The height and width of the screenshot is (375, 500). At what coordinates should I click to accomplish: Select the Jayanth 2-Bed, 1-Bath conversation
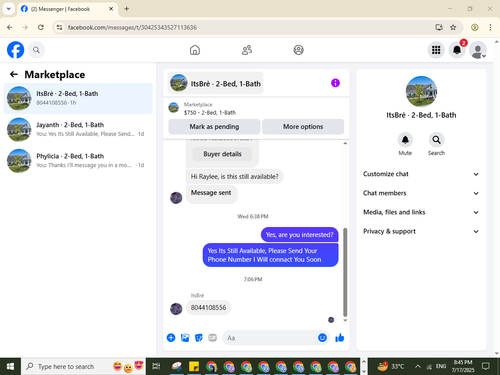[78, 129]
